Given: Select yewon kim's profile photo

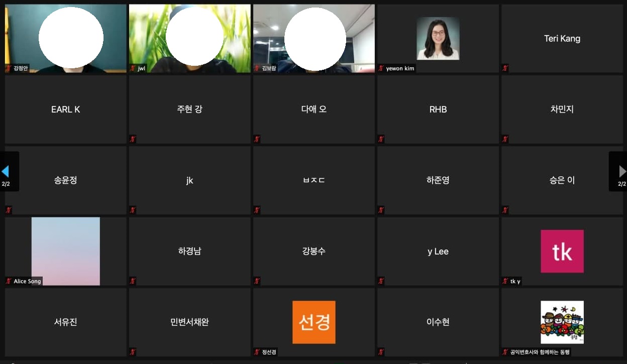Looking at the screenshot, I should click(438, 39).
